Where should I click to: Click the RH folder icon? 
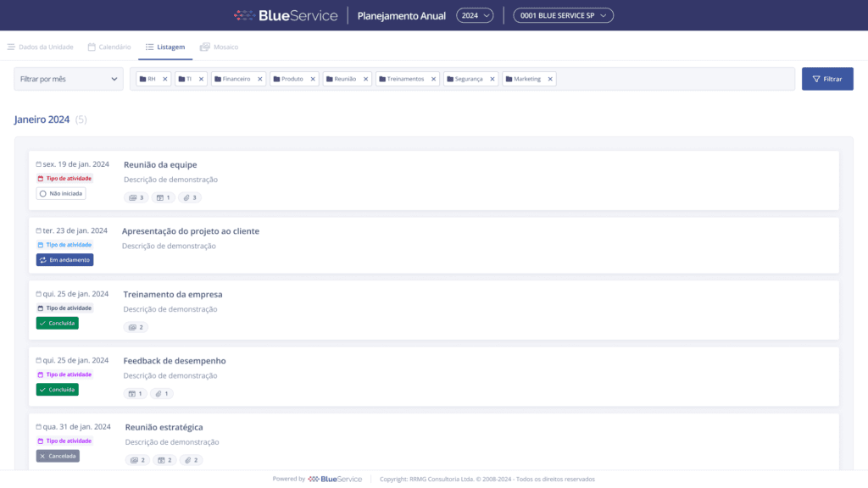[x=142, y=79]
